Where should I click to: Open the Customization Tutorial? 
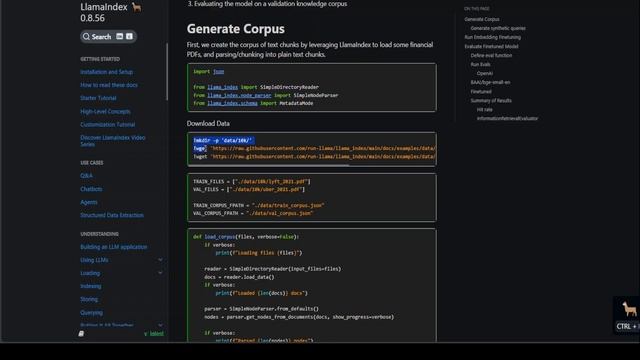click(108, 124)
